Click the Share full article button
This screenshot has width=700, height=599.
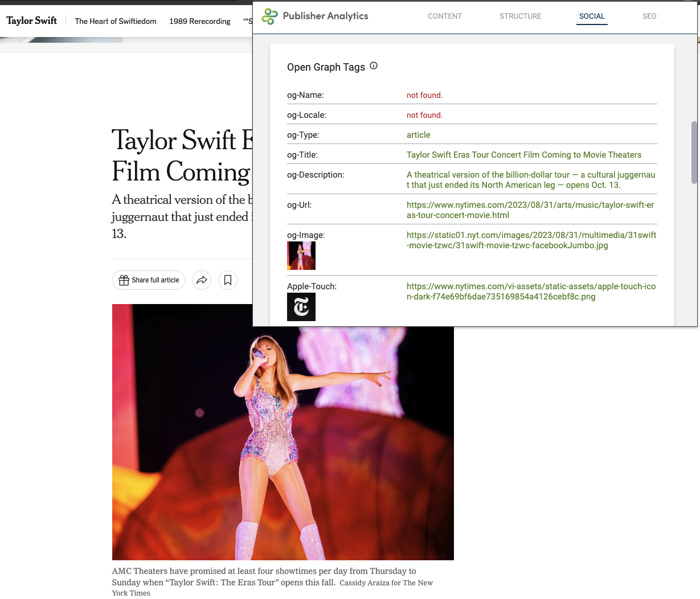pos(149,280)
